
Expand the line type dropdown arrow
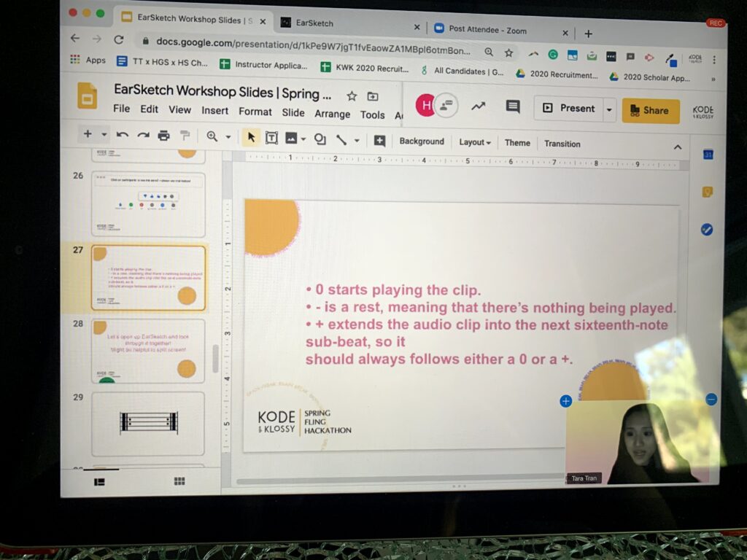coord(357,141)
